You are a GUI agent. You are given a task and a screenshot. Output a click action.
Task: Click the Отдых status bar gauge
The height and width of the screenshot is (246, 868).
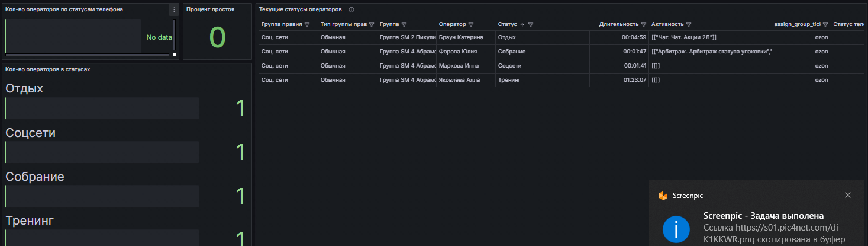click(x=102, y=108)
